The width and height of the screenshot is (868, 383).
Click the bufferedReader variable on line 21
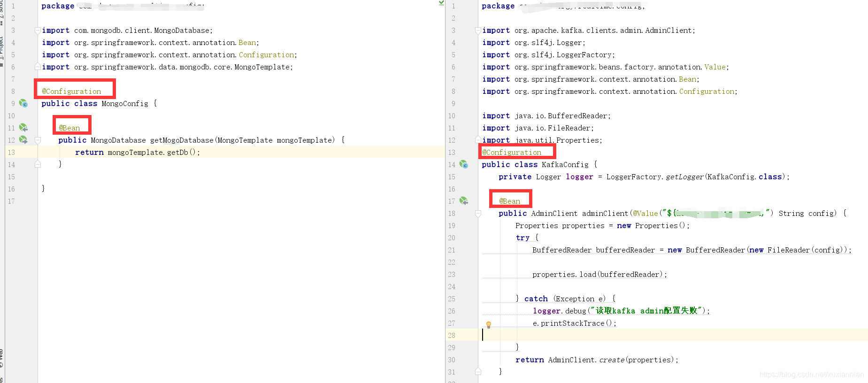point(625,250)
